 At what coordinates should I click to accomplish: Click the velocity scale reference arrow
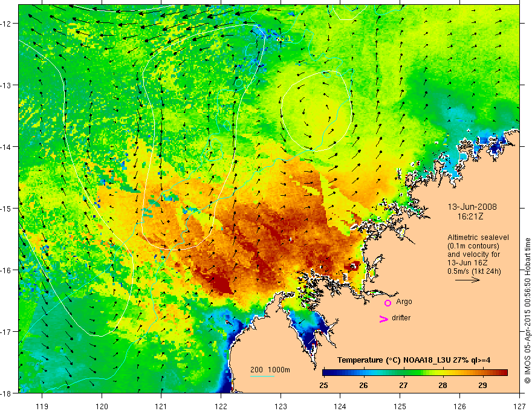[x=467, y=280]
